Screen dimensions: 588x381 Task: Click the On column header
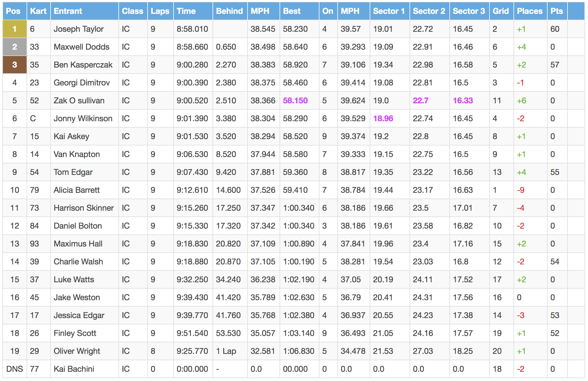[x=328, y=11]
